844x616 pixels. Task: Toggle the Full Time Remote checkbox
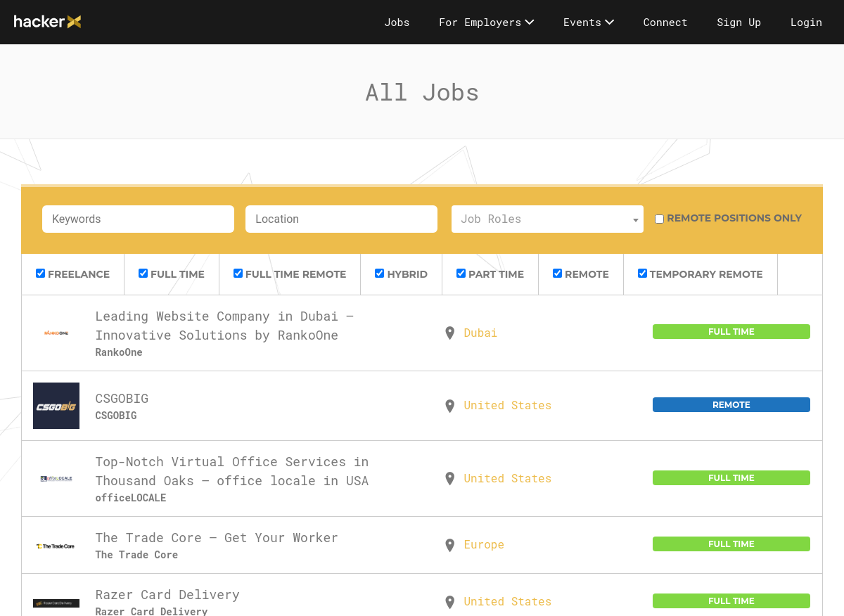(238, 274)
